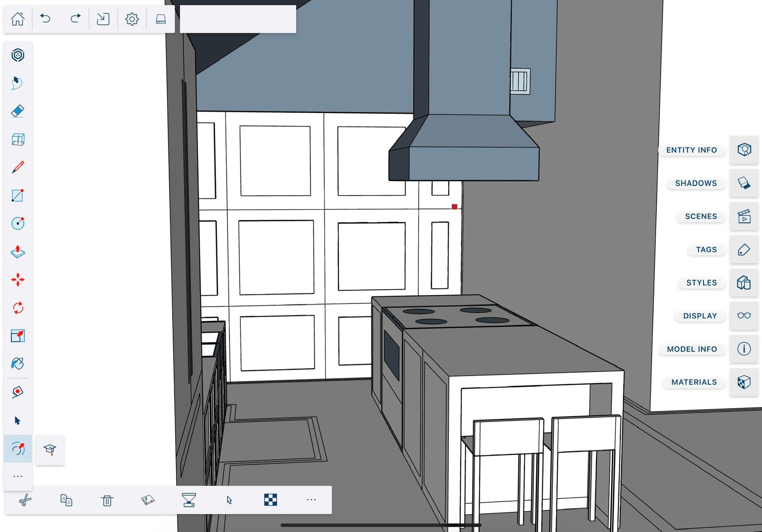Image resolution: width=762 pixels, height=532 pixels.
Task: Expand more options in bottom toolbar
Action: (311, 500)
